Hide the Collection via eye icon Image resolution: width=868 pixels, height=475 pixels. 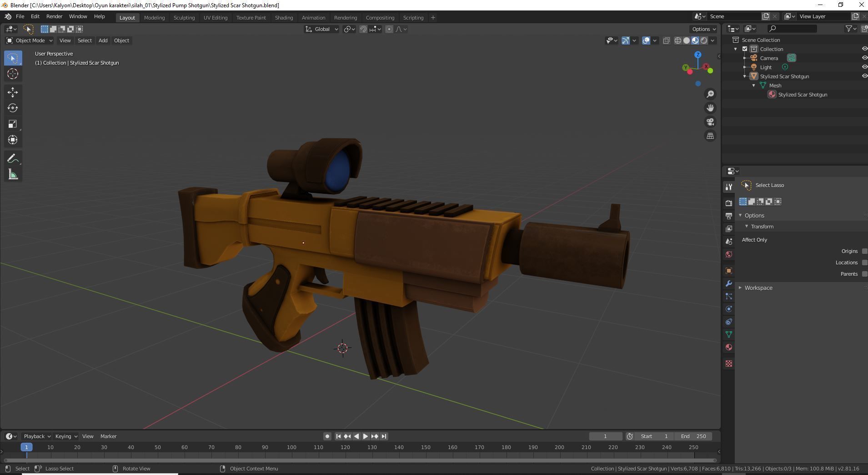coord(864,49)
